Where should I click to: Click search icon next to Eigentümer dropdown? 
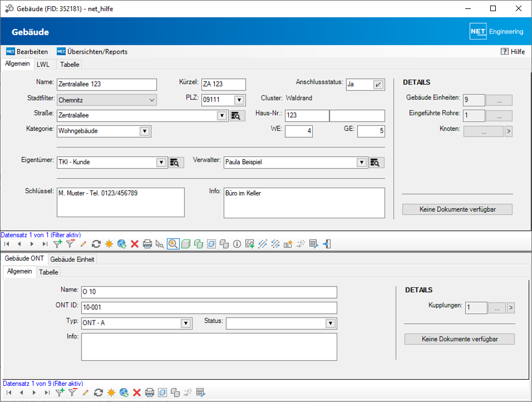click(175, 162)
